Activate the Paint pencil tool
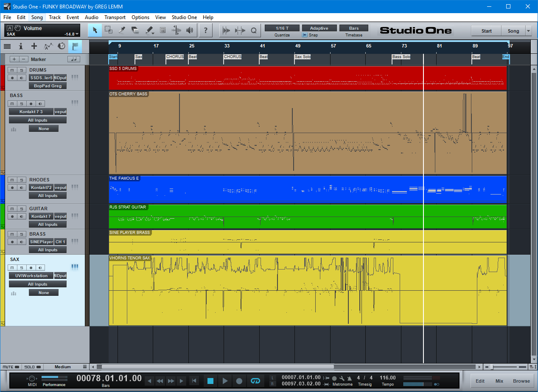The height and width of the screenshot is (392, 538). click(149, 30)
